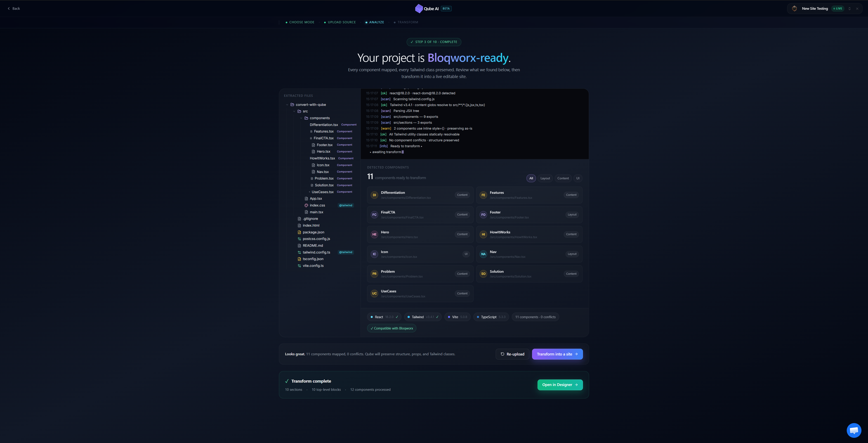This screenshot has height=443, width=868.
Task: Filter components by All
Action: pos(531,178)
